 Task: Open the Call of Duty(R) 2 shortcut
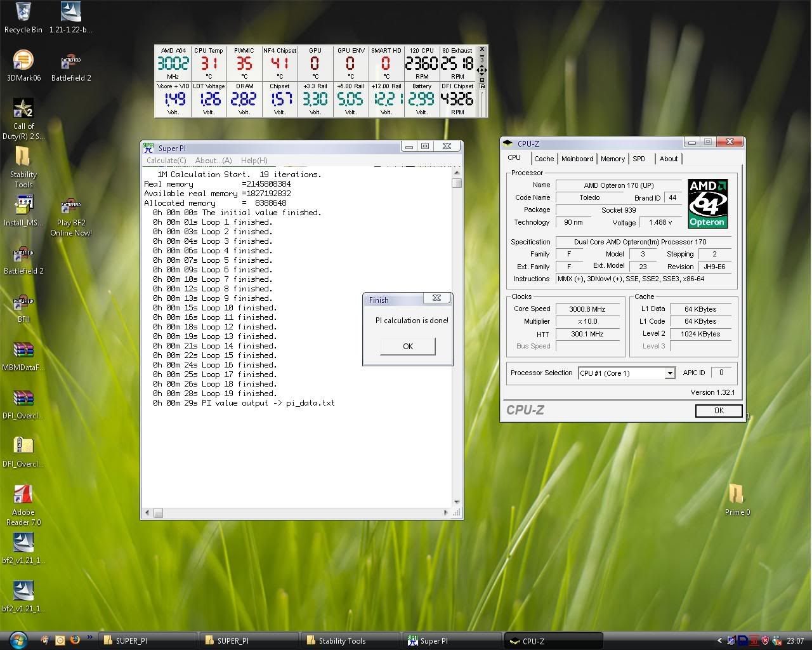tap(23, 119)
